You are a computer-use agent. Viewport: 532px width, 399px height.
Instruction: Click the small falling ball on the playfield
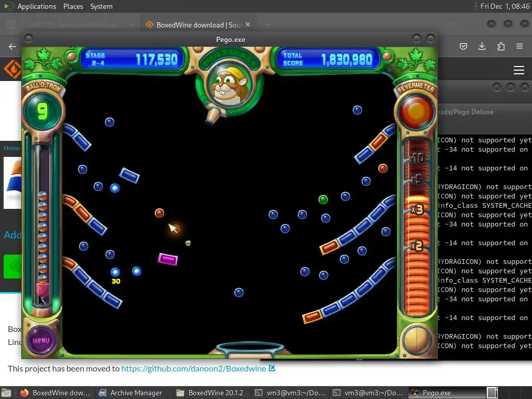(188, 243)
